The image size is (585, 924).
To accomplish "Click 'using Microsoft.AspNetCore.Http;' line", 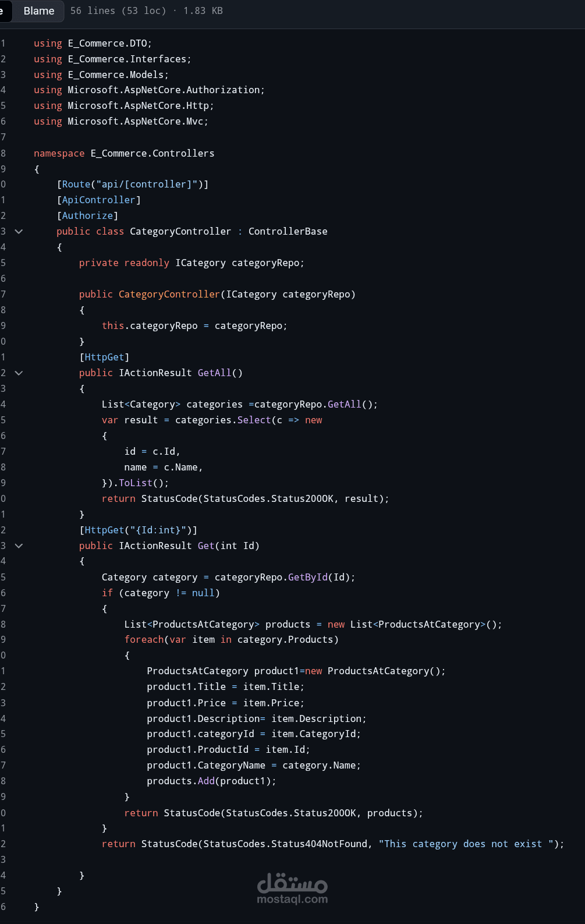I will pos(124,106).
